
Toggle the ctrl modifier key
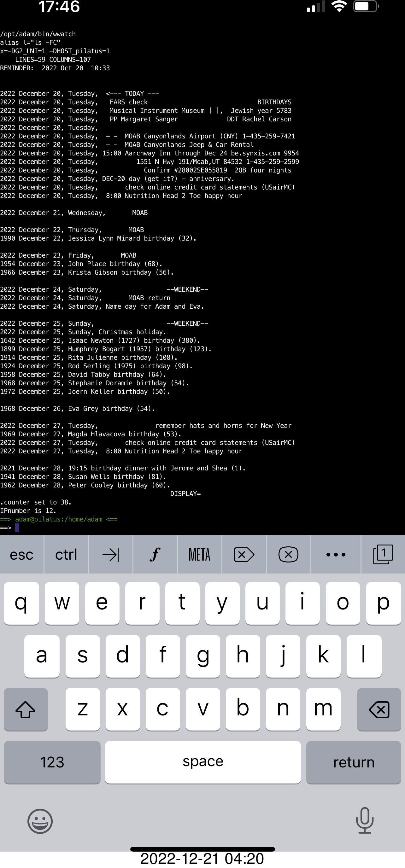[x=66, y=554]
